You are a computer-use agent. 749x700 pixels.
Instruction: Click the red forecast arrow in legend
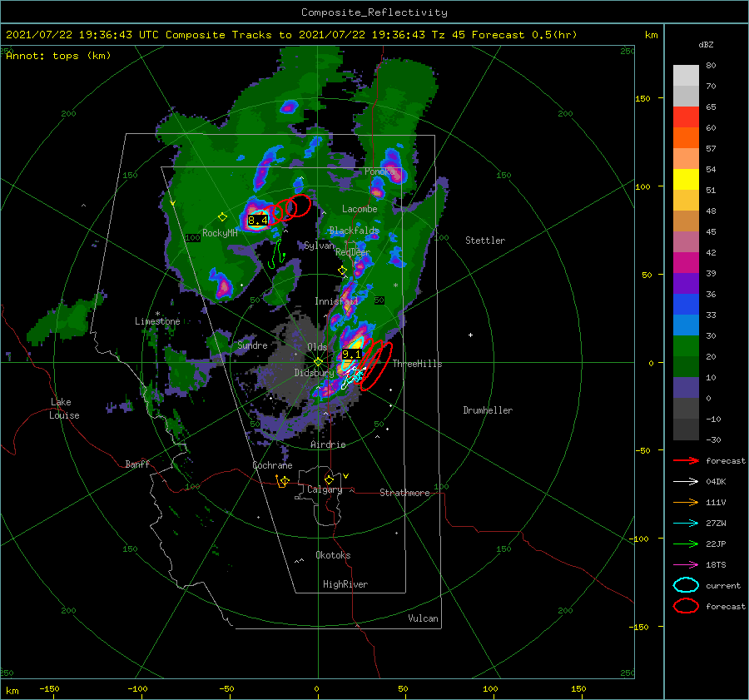(x=686, y=460)
